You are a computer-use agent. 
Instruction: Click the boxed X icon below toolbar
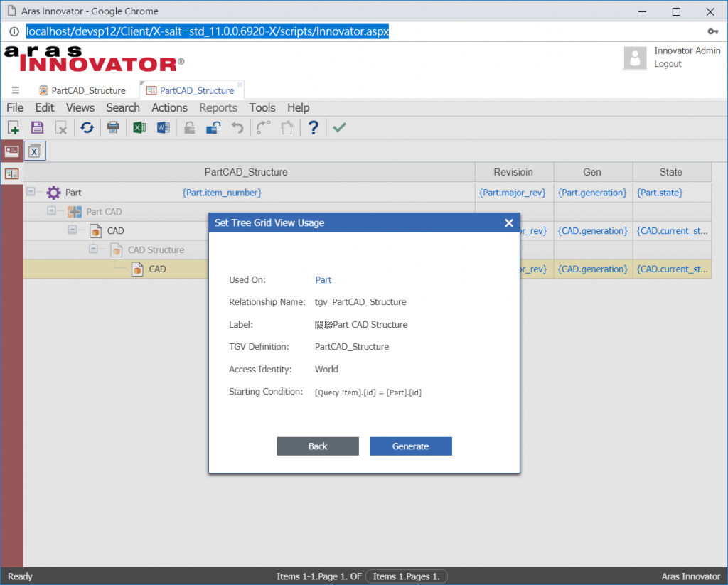[x=35, y=151]
